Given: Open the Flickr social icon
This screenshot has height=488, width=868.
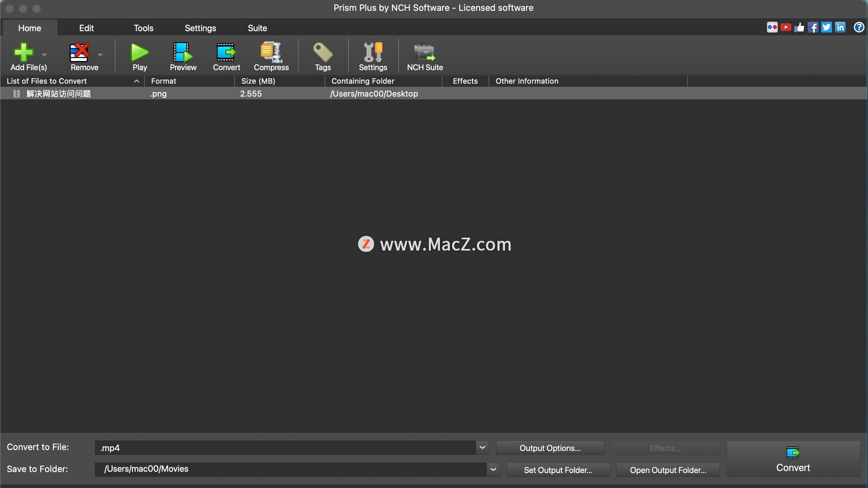Looking at the screenshot, I should tap(772, 28).
